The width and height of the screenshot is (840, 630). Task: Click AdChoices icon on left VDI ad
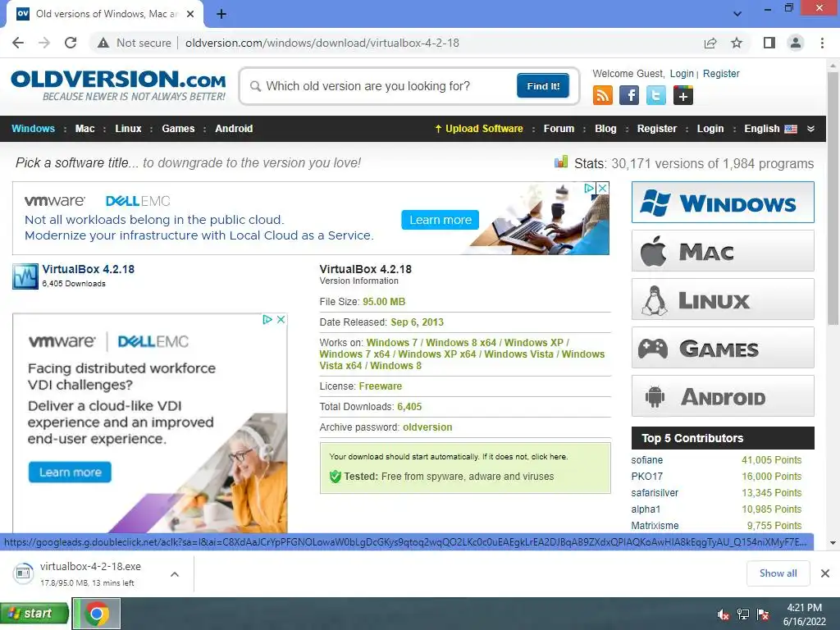click(267, 319)
